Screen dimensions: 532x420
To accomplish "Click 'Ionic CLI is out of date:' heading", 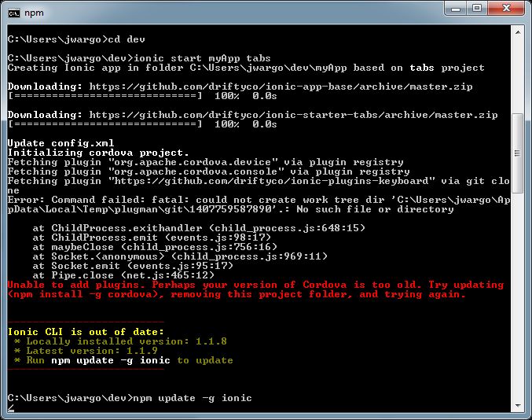I will pyautogui.click(x=86, y=332).
